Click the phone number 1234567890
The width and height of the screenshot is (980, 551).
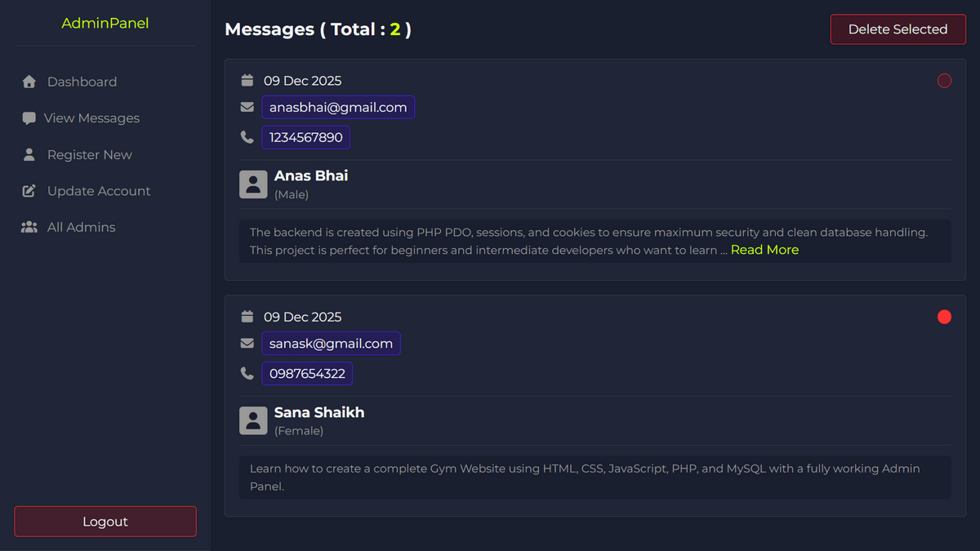[306, 137]
